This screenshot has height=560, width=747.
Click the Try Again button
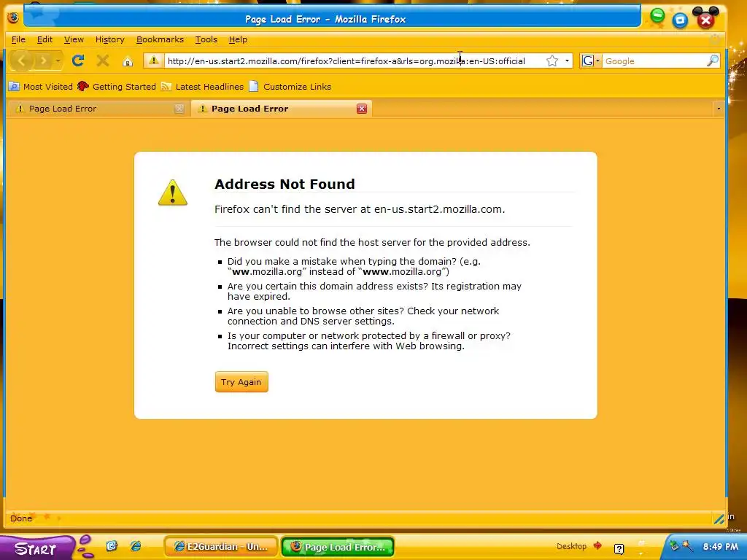coord(241,382)
